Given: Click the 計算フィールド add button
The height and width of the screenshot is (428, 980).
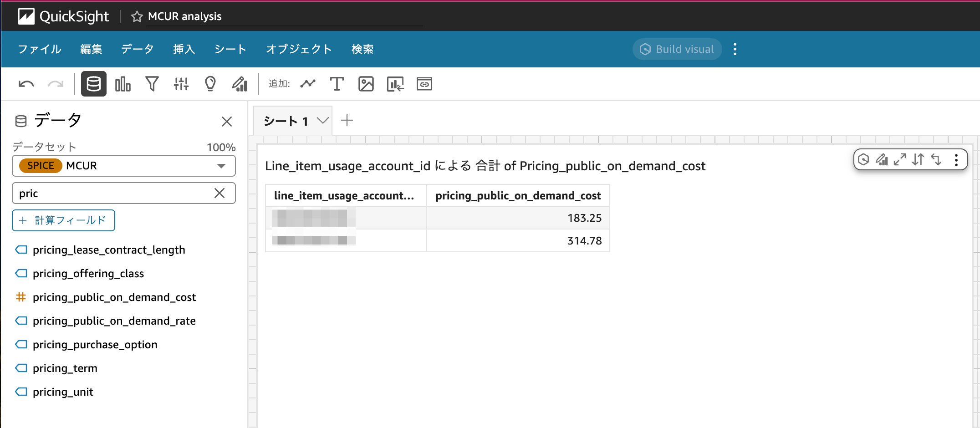Looking at the screenshot, I should pyautogui.click(x=63, y=220).
